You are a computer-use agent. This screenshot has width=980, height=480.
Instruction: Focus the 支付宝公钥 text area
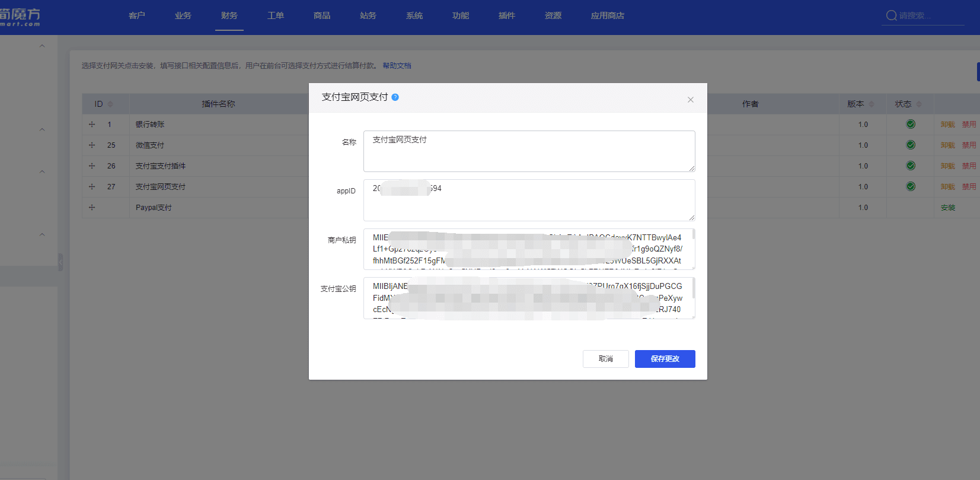click(x=529, y=298)
